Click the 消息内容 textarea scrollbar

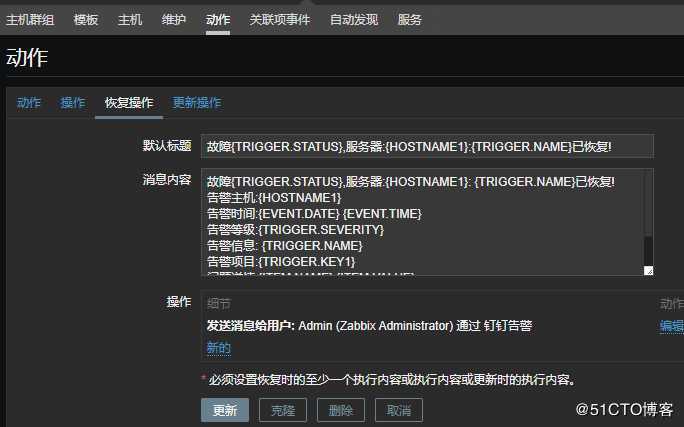coord(648,218)
